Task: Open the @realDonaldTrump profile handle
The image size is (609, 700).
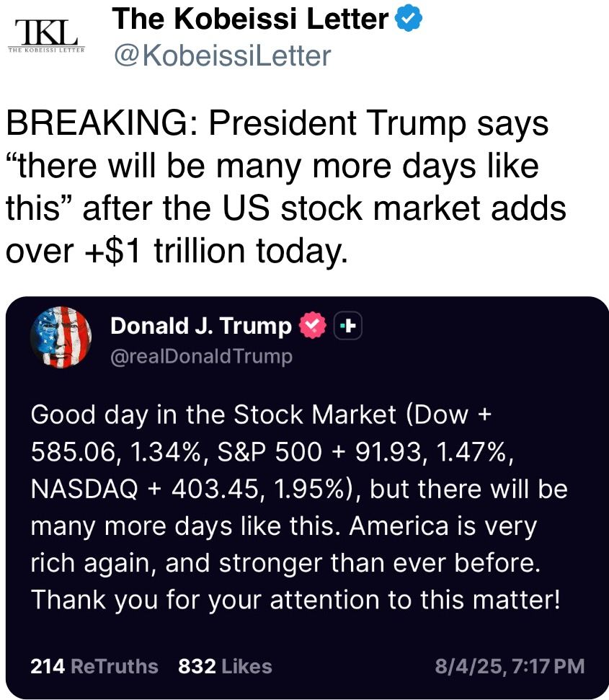Action: pos(201,355)
